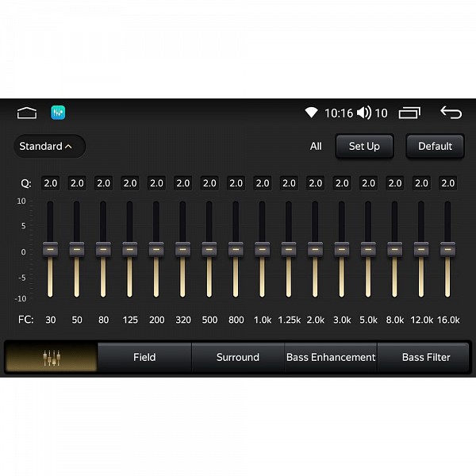Open the Bass Enhancement tab
The image size is (476, 476).
[331, 357]
